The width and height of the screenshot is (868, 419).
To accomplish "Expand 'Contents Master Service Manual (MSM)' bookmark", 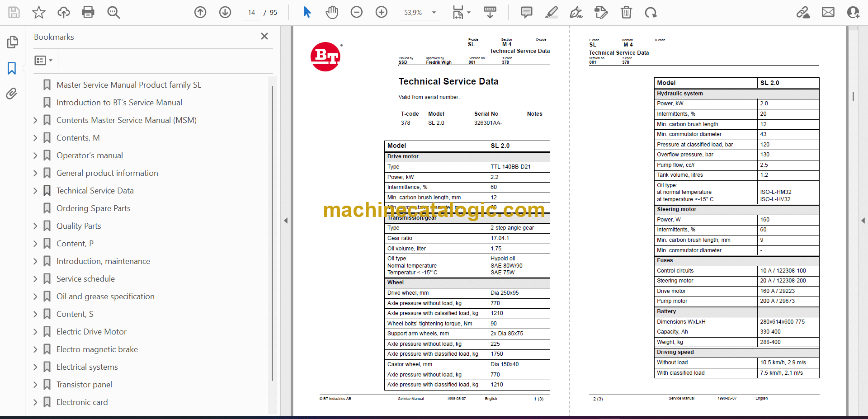I will pyautogui.click(x=35, y=120).
